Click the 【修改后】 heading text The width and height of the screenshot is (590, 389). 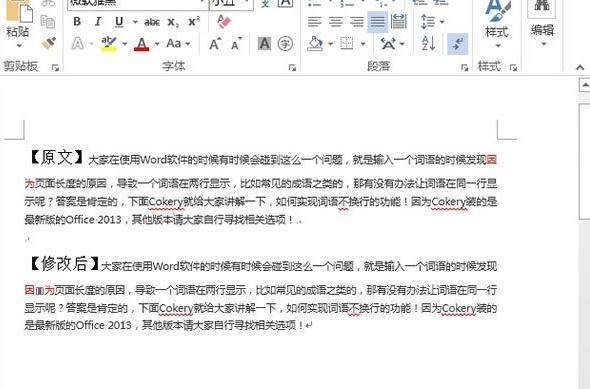pos(63,263)
